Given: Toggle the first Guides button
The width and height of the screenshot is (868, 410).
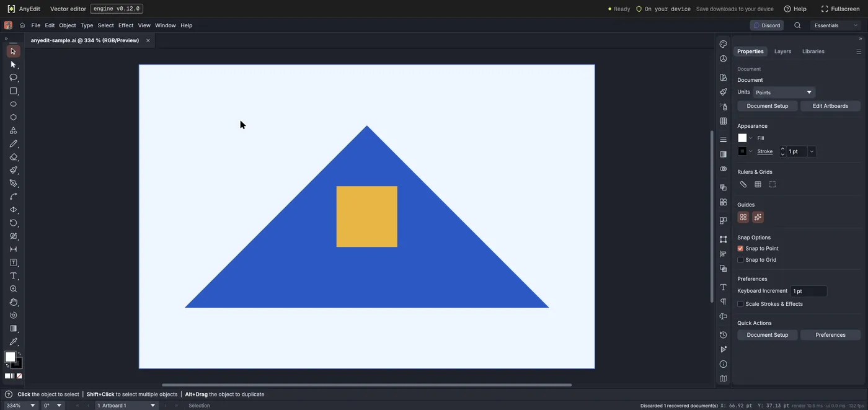Looking at the screenshot, I should [743, 217].
